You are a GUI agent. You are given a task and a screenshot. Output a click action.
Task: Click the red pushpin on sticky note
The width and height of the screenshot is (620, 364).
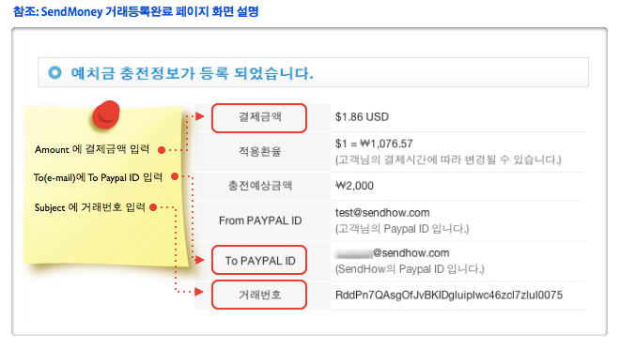click(106, 114)
